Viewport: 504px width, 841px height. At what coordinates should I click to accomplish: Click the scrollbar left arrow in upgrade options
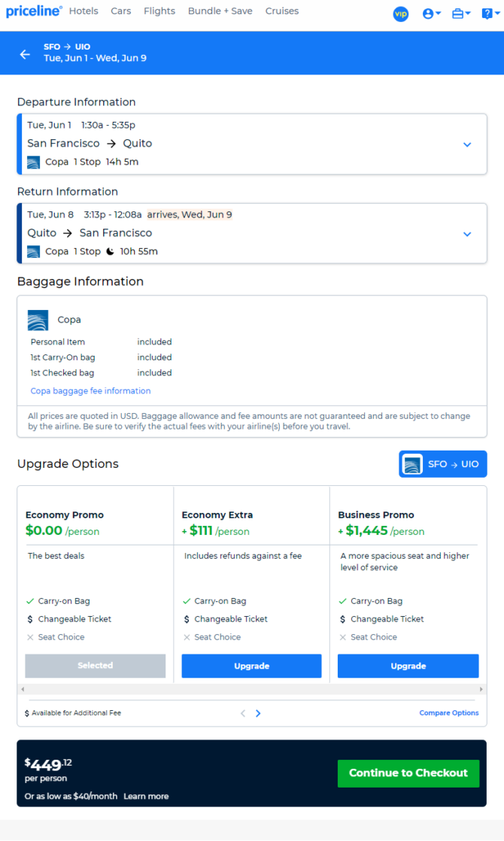click(x=23, y=689)
